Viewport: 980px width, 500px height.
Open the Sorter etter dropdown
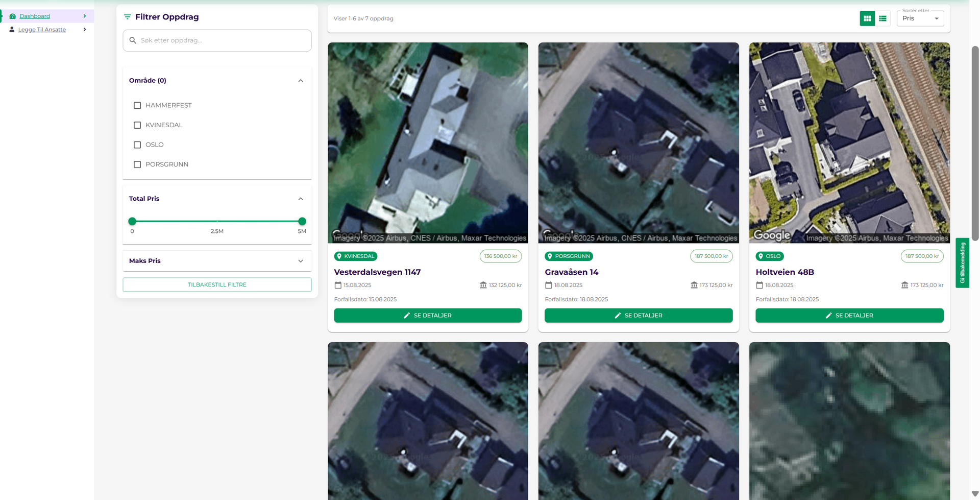pyautogui.click(x=920, y=18)
